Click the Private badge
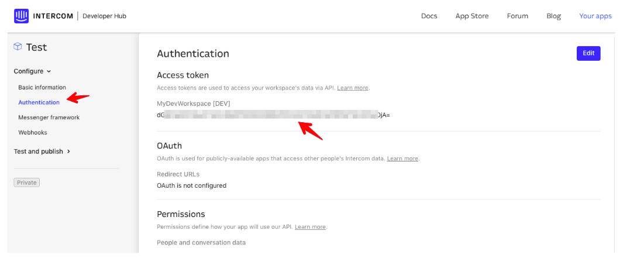The height and width of the screenshot is (279, 644). [27, 182]
